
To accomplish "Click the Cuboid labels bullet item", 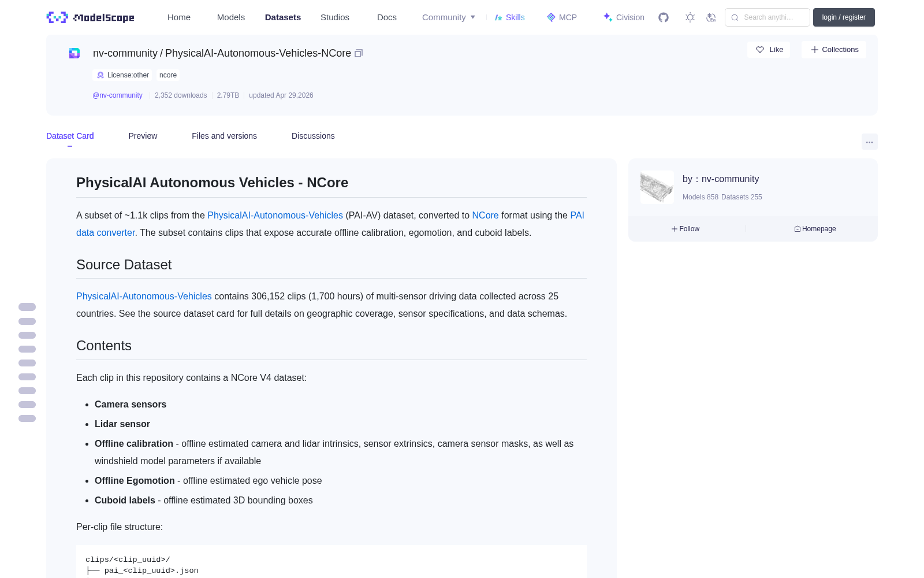I will pos(204,501).
